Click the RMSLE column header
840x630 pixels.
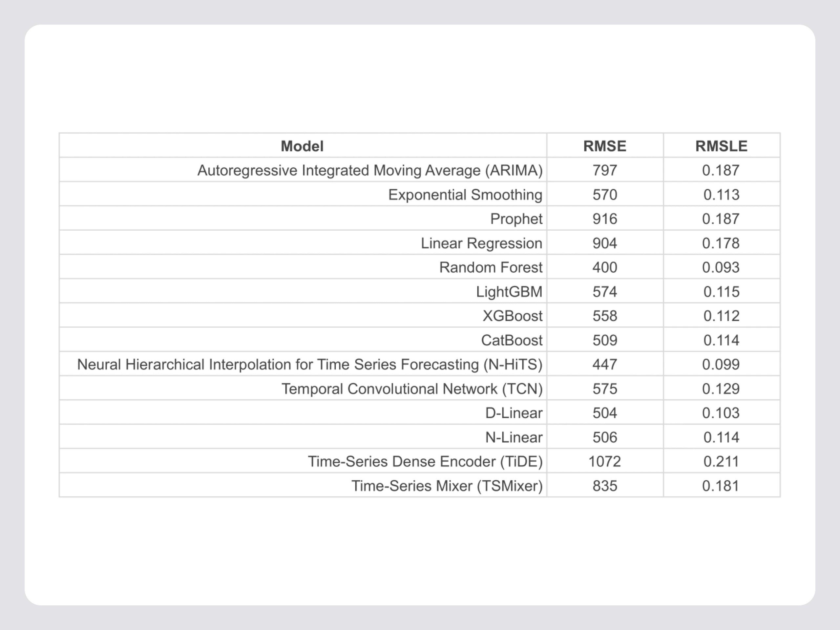(x=721, y=146)
